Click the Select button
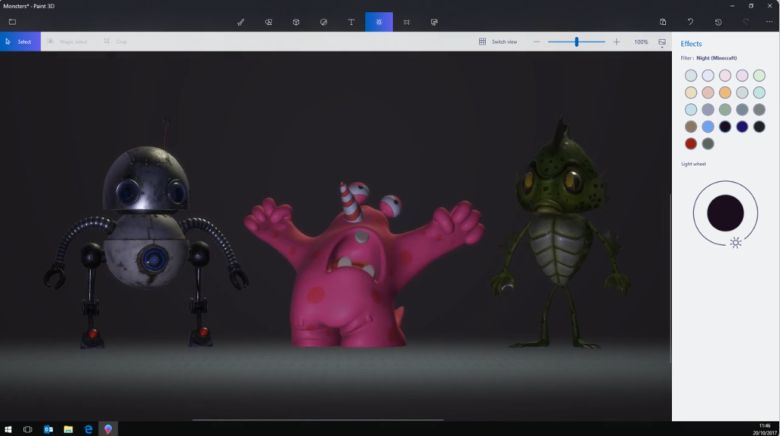Image resolution: width=780 pixels, height=436 pixels. coord(19,42)
